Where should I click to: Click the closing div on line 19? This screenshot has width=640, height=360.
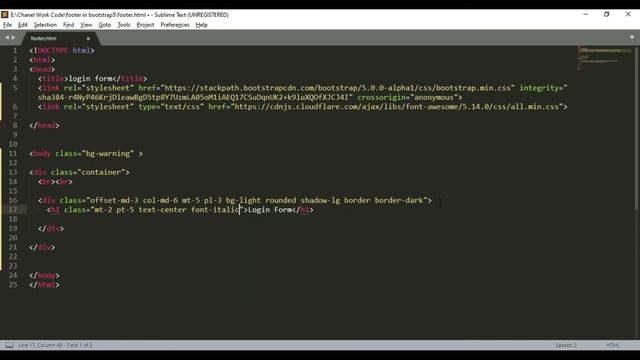pyautogui.click(x=51, y=229)
